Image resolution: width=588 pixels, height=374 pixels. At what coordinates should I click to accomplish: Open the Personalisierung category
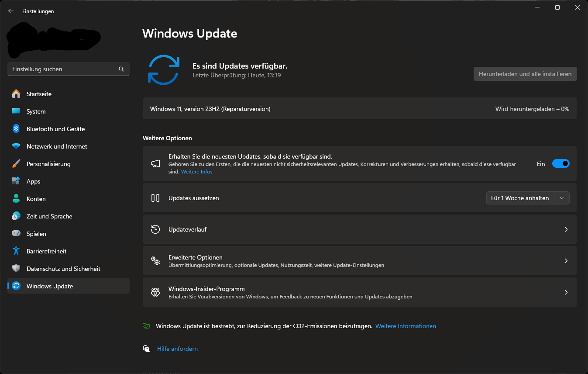click(69, 164)
